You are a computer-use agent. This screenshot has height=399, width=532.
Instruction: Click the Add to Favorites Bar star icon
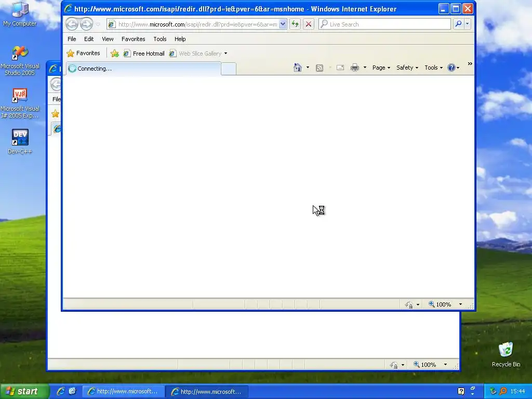(115, 54)
